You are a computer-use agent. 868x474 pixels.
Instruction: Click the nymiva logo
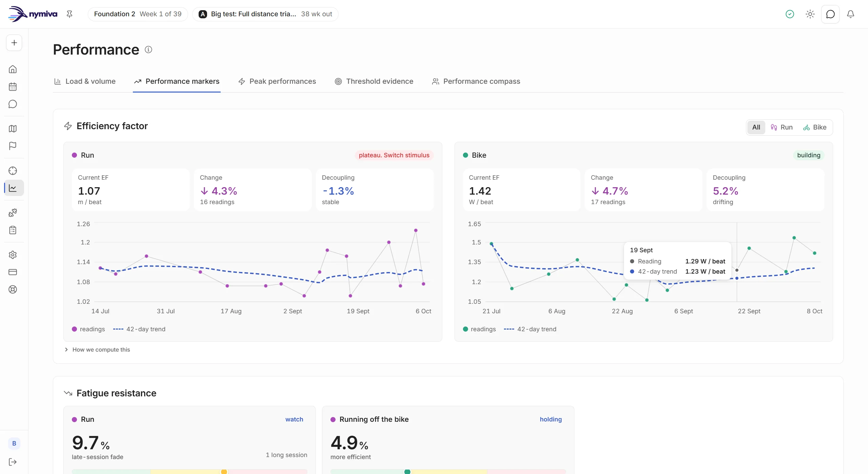33,14
